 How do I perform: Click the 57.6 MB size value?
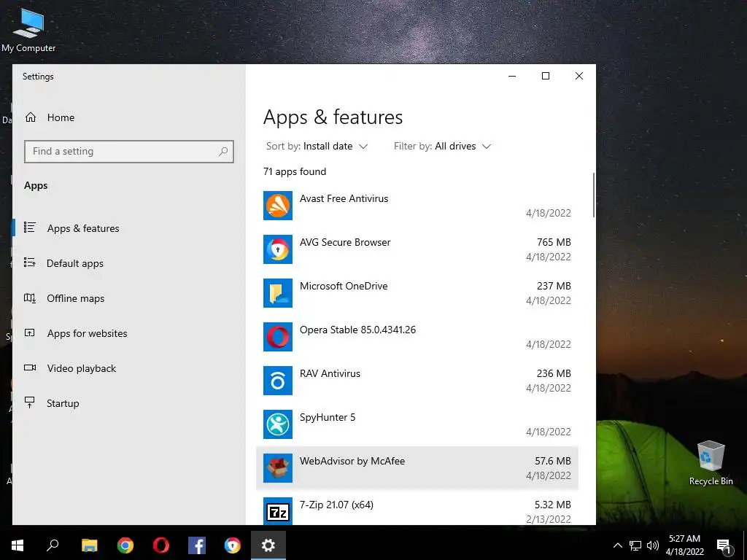[x=553, y=461]
